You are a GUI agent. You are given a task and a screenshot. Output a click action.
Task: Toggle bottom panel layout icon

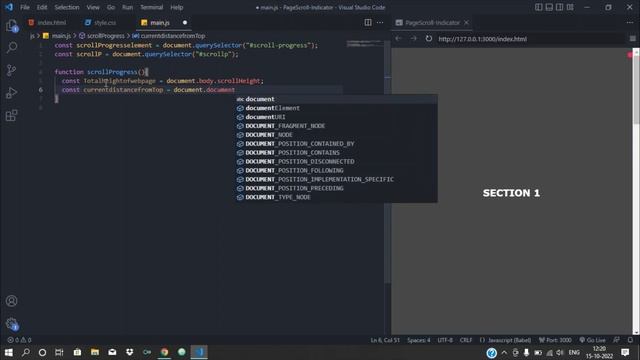549,7
